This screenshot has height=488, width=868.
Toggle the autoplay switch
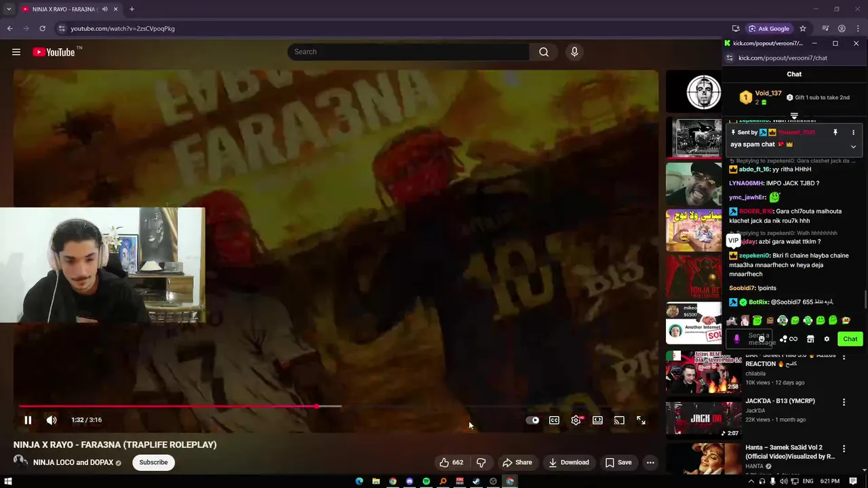coord(532,420)
